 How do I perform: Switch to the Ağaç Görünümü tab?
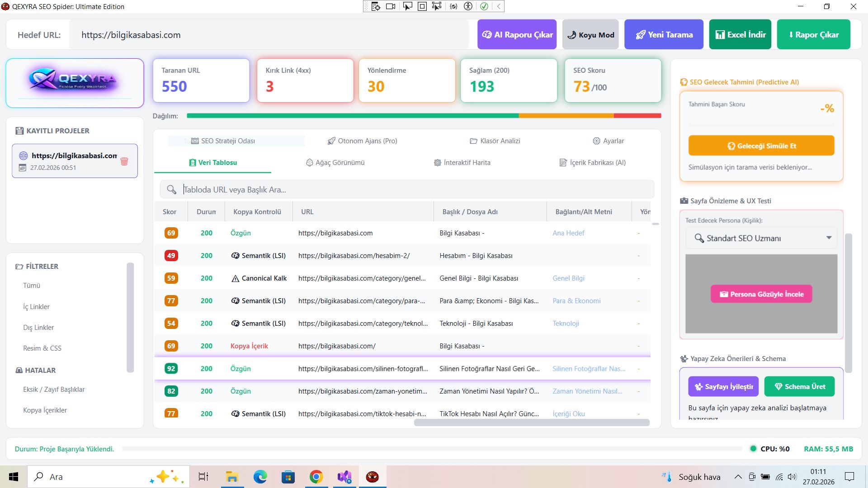(x=335, y=163)
